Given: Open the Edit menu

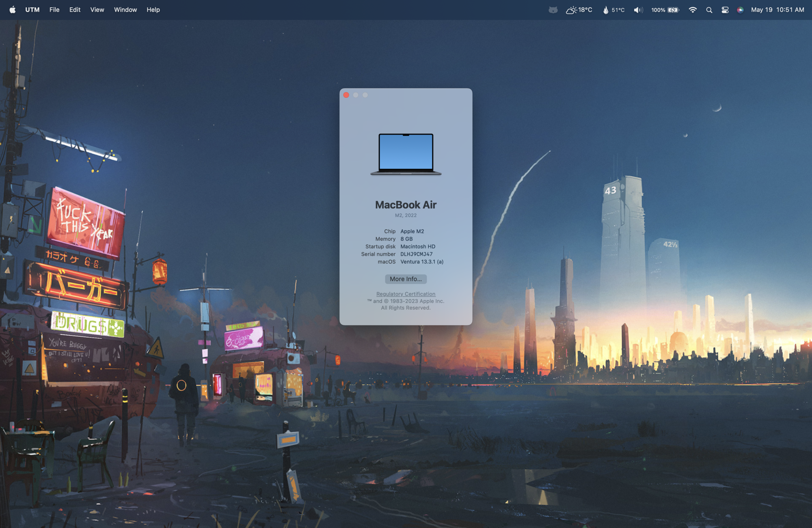Looking at the screenshot, I should click(75, 10).
